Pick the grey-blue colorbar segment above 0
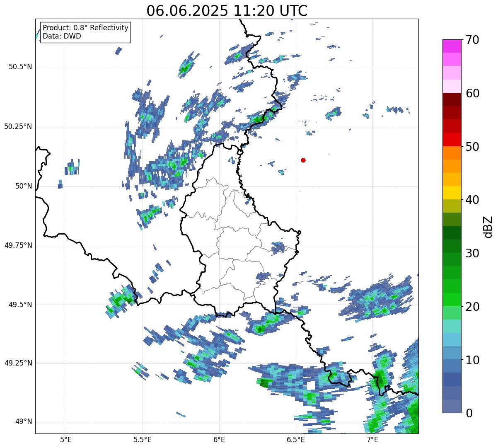This screenshot has width=498, height=448. [x=452, y=406]
